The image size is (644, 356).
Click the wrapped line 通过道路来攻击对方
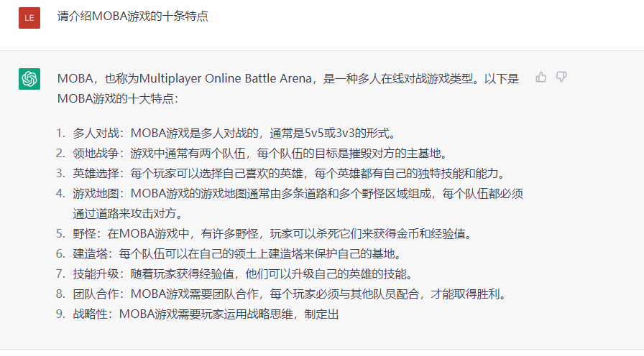click(x=128, y=214)
